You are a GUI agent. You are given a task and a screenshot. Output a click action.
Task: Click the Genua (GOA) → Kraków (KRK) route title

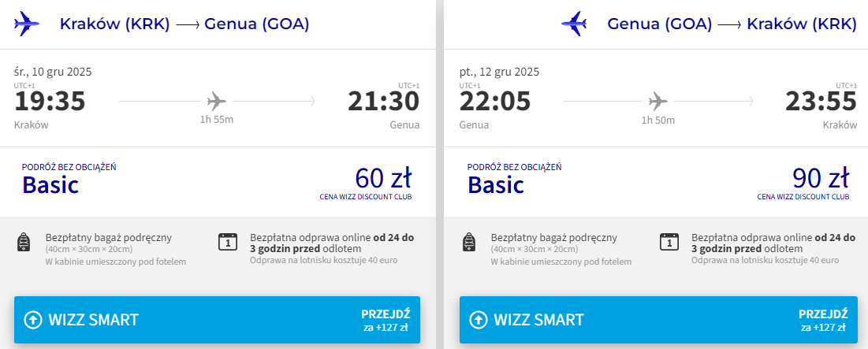pyautogui.click(x=732, y=24)
